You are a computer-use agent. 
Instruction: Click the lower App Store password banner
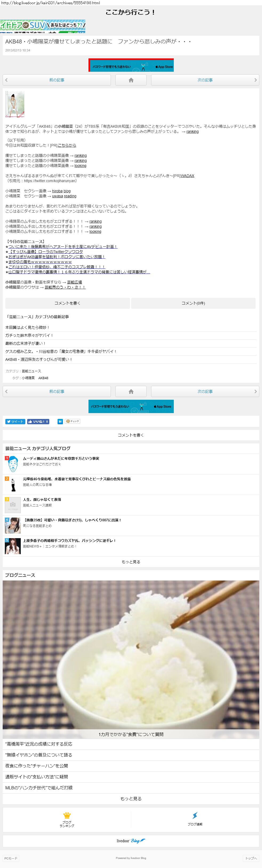[131, 406]
